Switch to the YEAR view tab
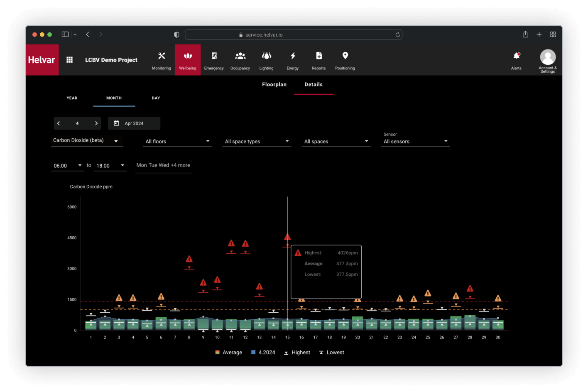 click(x=72, y=98)
